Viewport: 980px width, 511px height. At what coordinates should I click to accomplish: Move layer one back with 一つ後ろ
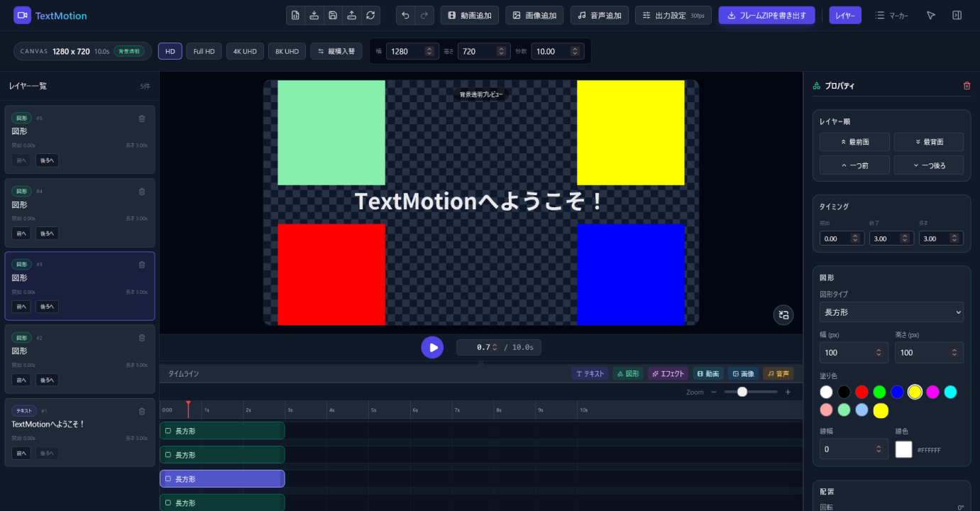coord(929,165)
